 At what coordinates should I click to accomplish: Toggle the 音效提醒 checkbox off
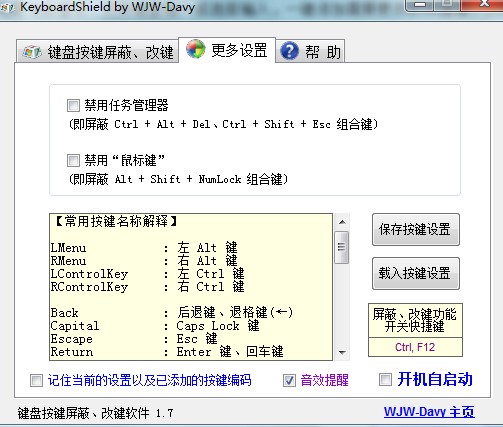point(289,380)
